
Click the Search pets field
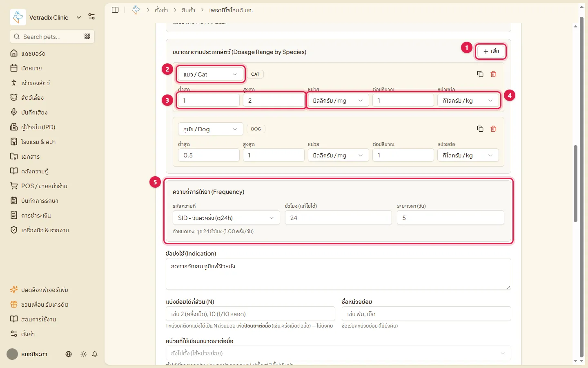52,36
